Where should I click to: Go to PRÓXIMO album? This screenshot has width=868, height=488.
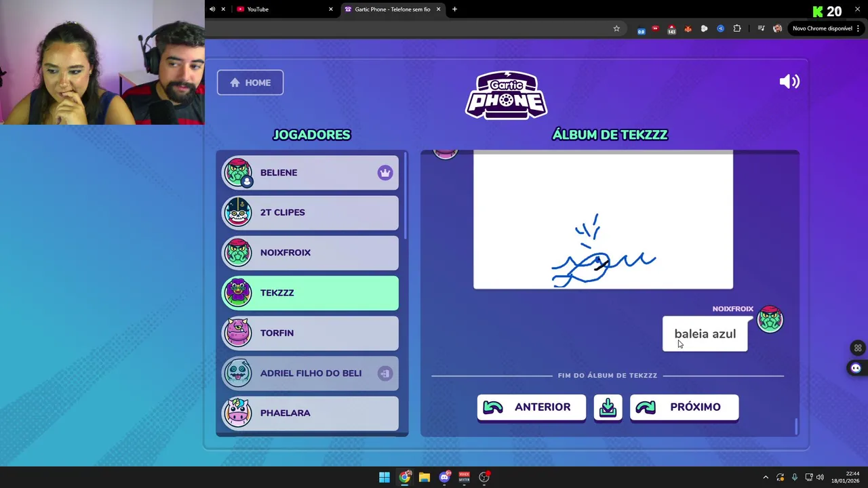684,407
